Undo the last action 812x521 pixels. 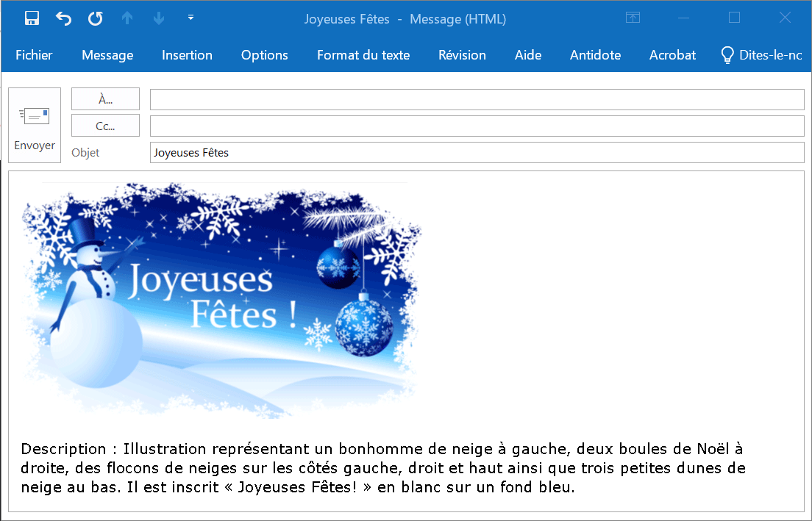coord(64,19)
